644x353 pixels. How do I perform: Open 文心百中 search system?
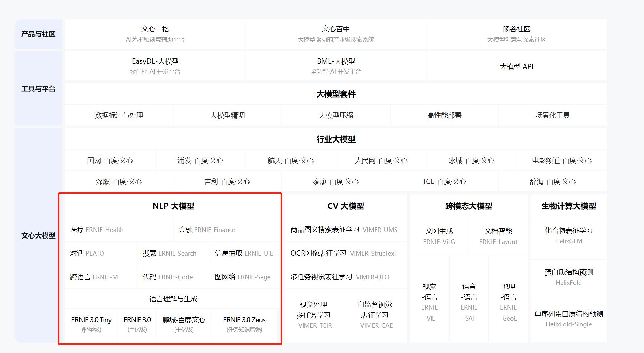336,34
